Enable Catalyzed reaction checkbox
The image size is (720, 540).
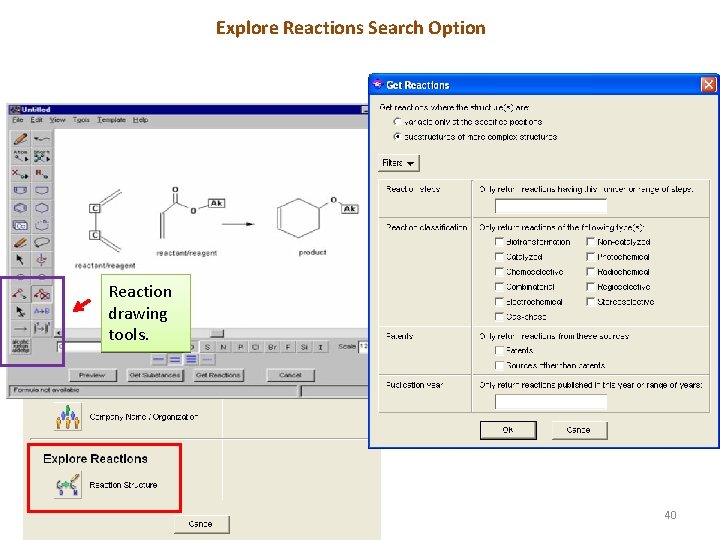[x=499, y=256]
